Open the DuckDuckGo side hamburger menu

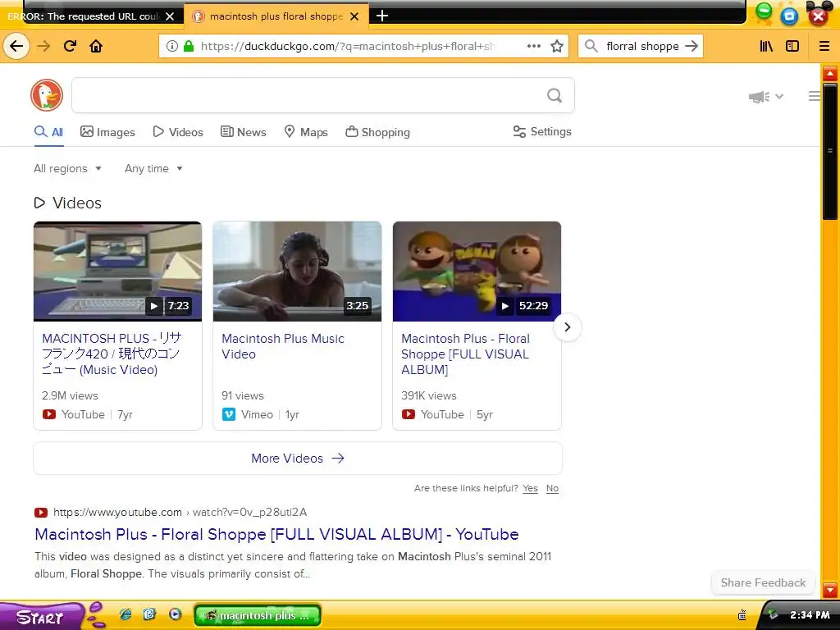(815, 97)
